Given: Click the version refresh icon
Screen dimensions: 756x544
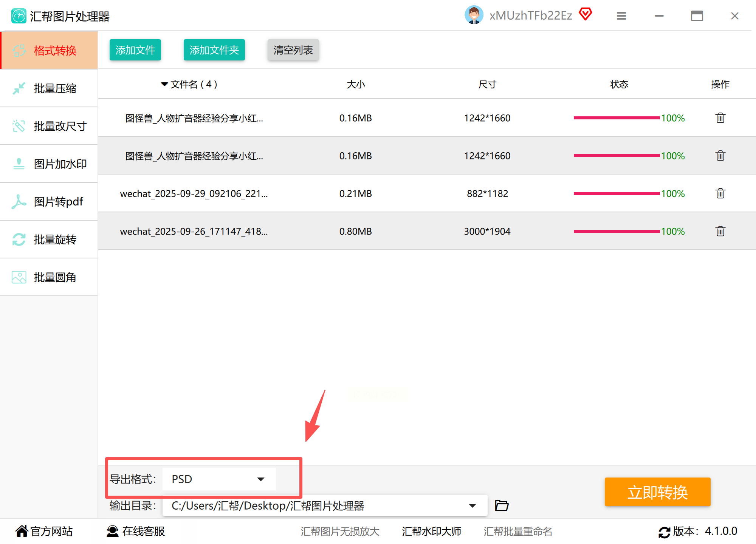Looking at the screenshot, I should [664, 532].
